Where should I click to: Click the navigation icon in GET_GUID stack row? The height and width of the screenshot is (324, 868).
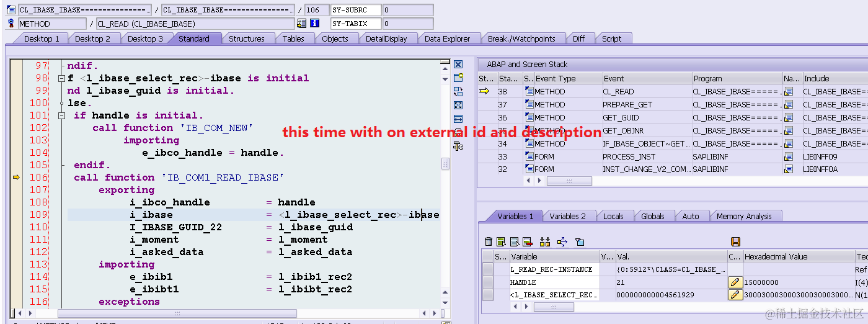[x=789, y=118]
